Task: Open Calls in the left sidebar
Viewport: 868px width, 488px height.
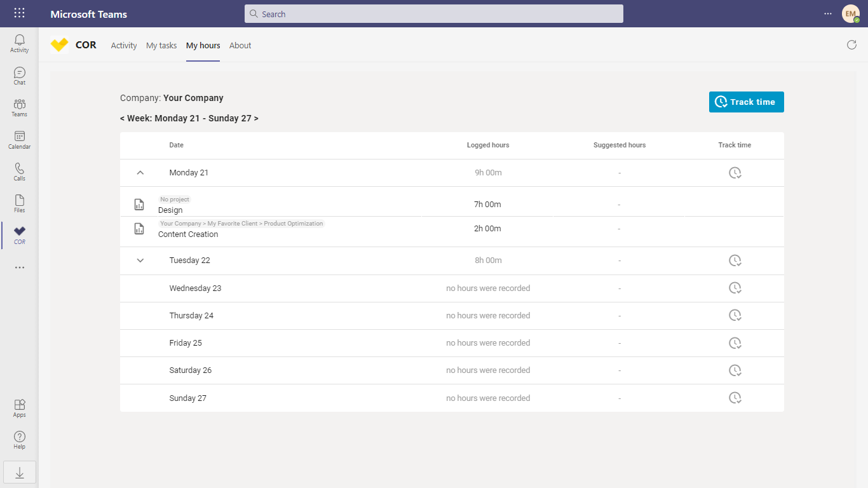Action: click(20, 172)
